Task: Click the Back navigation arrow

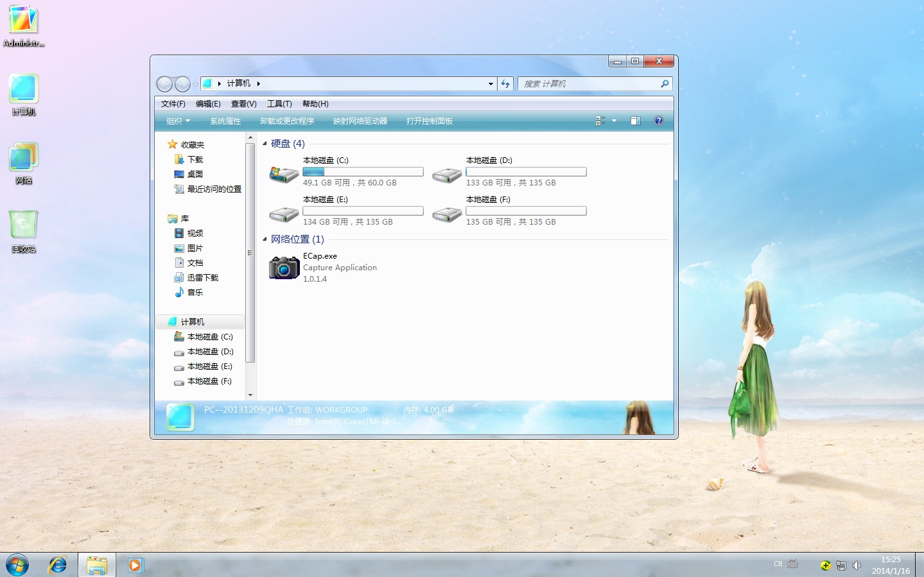Action: (x=164, y=84)
